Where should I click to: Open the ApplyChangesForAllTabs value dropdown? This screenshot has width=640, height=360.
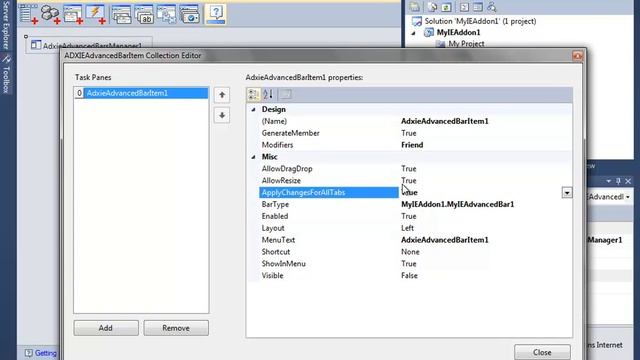point(567,193)
